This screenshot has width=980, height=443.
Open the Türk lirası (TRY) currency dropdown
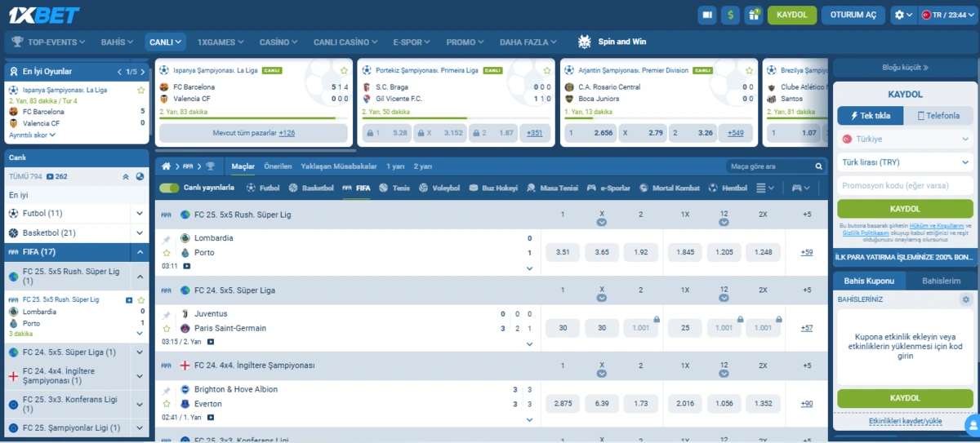click(x=905, y=162)
